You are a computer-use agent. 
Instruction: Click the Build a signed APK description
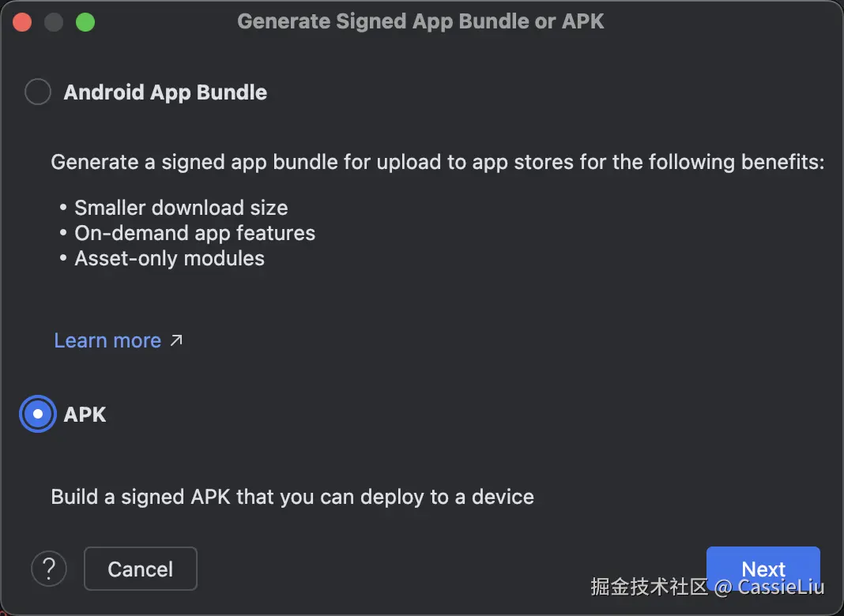pos(292,497)
